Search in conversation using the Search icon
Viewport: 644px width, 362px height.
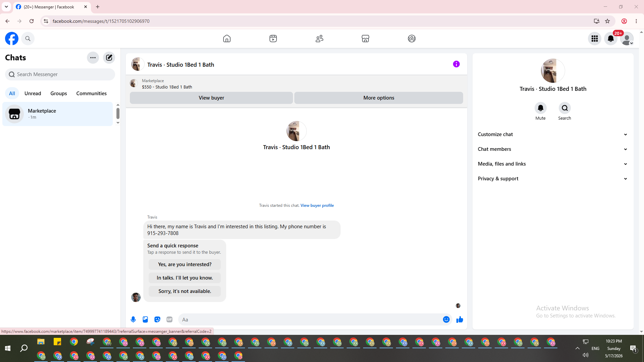tap(565, 108)
